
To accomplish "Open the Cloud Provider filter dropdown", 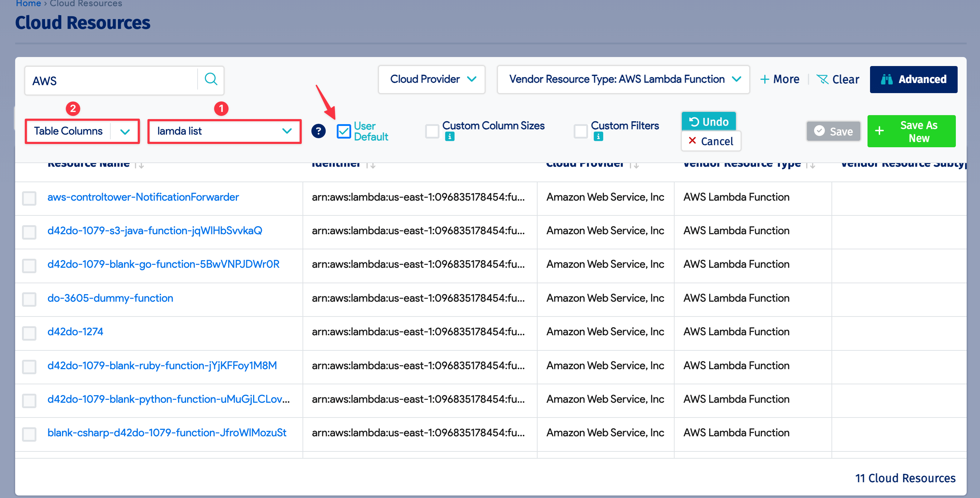I will [x=432, y=79].
